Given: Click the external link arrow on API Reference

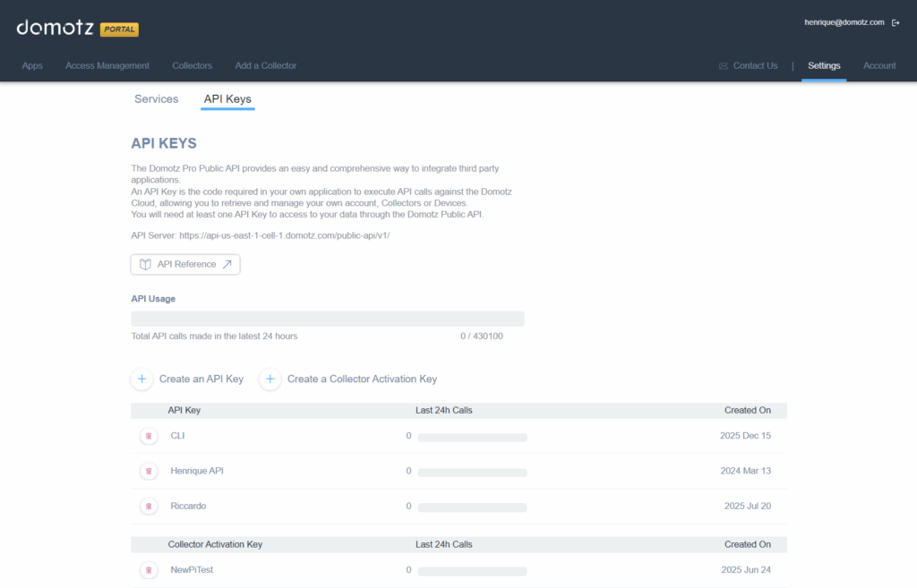Looking at the screenshot, I should tap(227, 264).
